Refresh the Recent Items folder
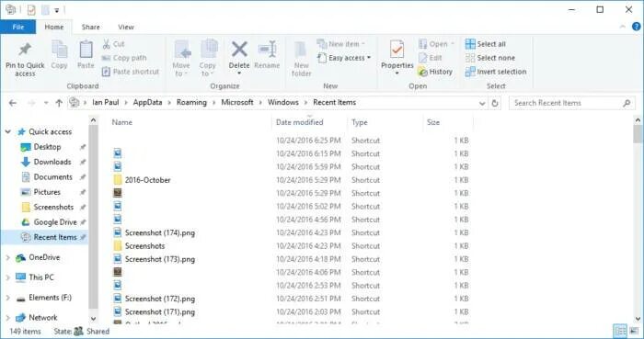The height and width of the screenshot is (339, 644). [x=495, y=103]
